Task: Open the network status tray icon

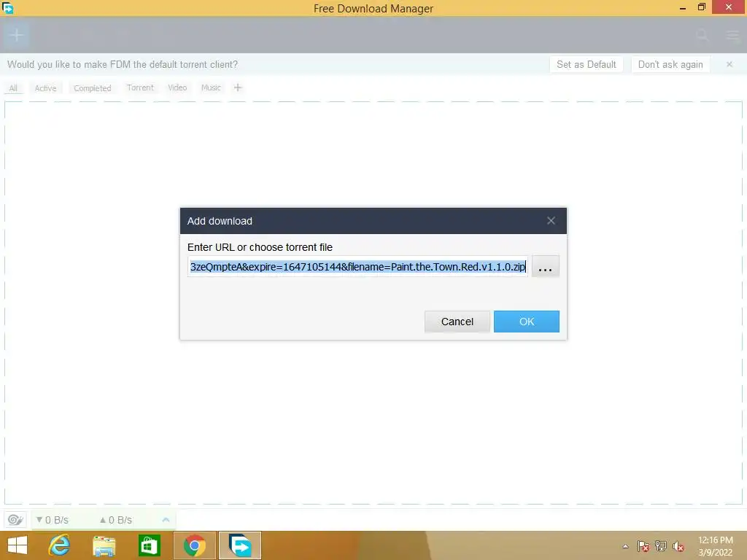Action: pos(661,546)
